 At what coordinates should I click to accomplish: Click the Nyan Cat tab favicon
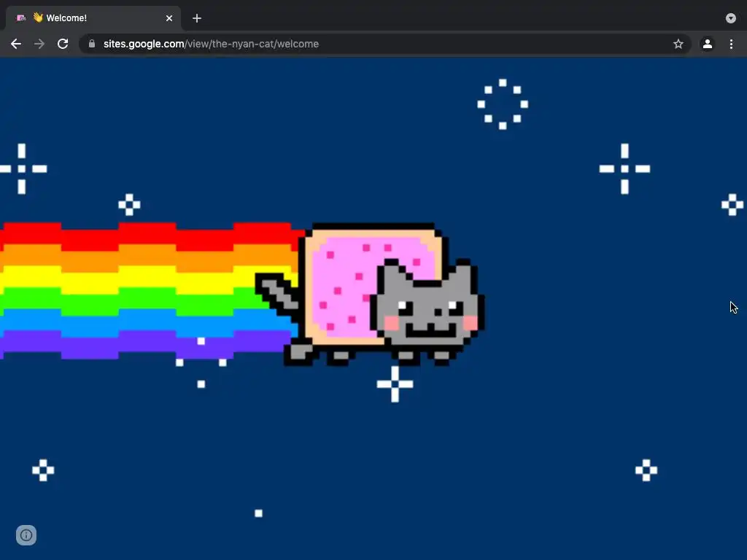pos(21,18)
